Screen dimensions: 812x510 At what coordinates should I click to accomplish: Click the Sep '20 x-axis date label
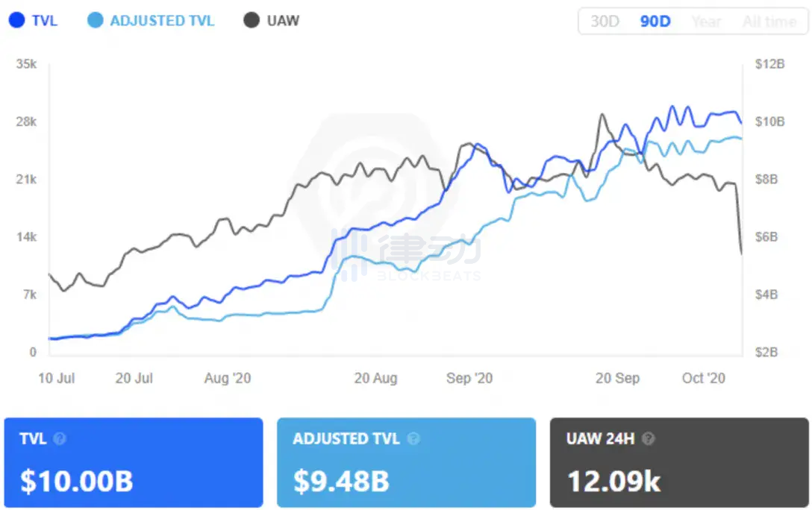(x=469, y=379)
